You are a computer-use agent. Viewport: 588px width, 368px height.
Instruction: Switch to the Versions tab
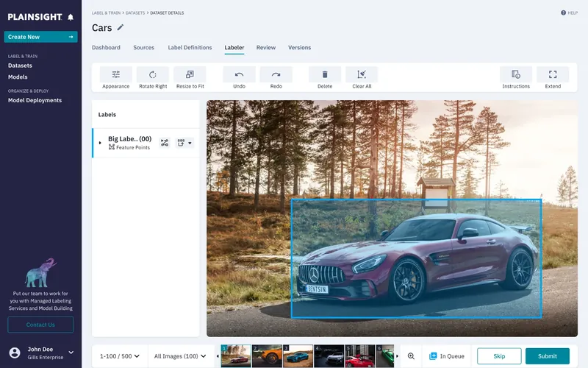point(299,48)
